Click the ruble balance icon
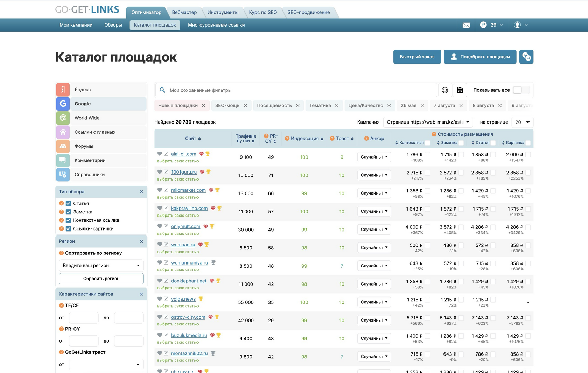 pos(483,25)
